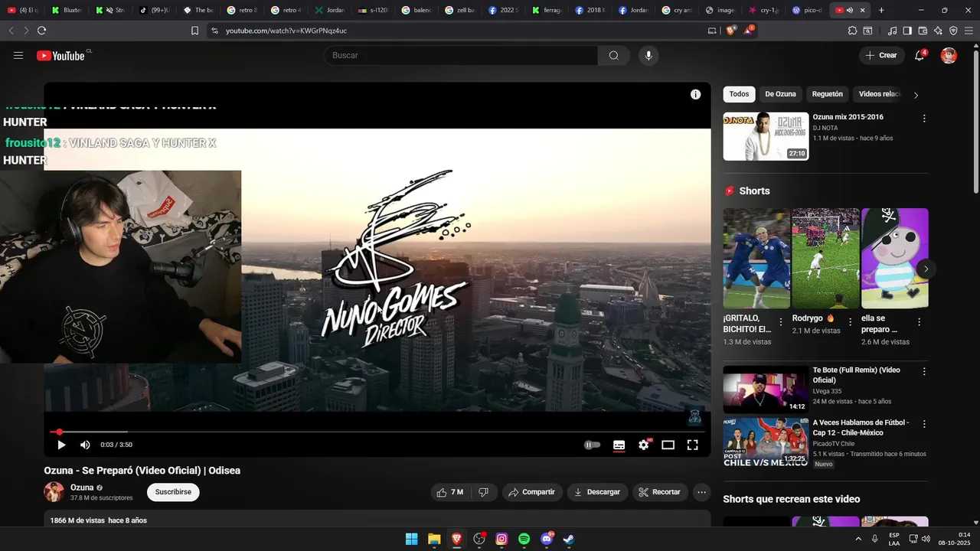Seek on the video progress bar

coord(377,432)
